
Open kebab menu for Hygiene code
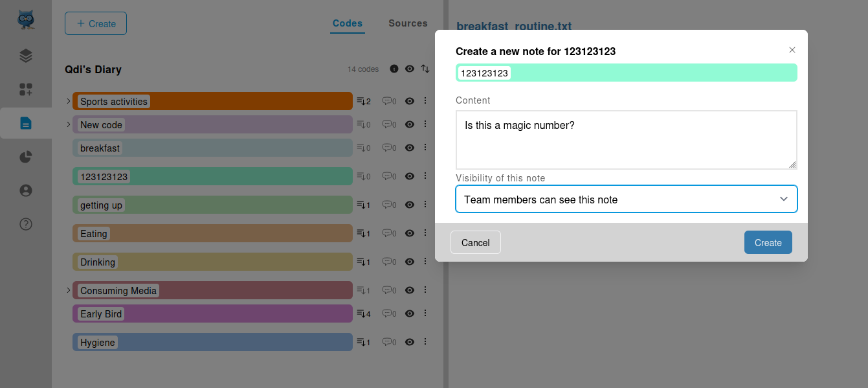coord(425,342)
